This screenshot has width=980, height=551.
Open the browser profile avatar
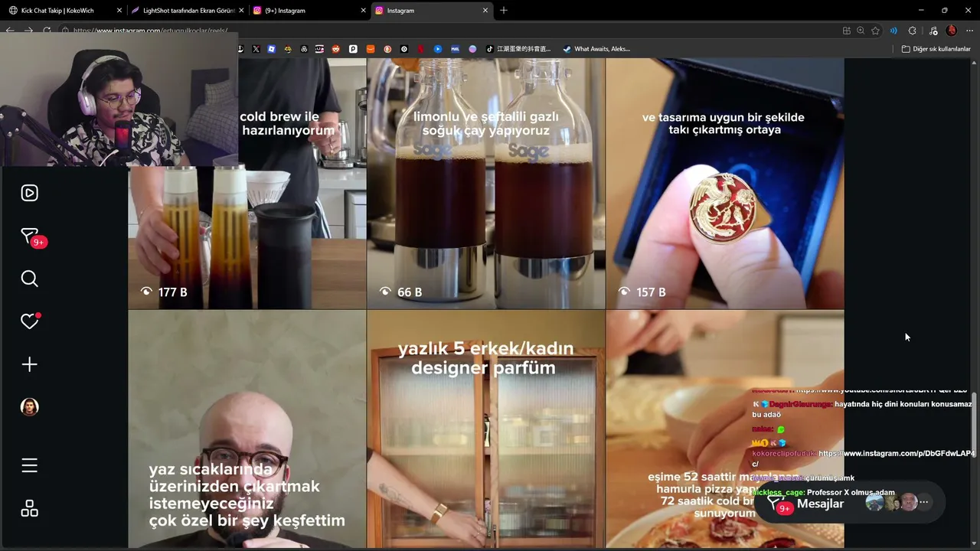(x=952, y=31)
